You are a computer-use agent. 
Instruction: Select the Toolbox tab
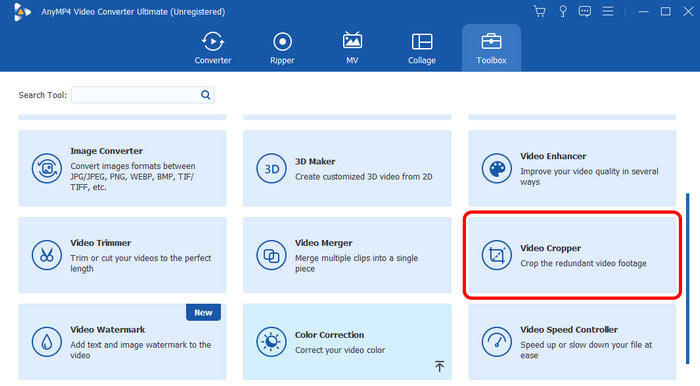click(x=491, y=48)
